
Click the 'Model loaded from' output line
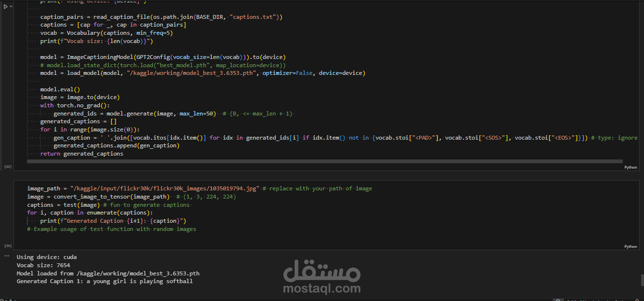[x=108, y=273]
